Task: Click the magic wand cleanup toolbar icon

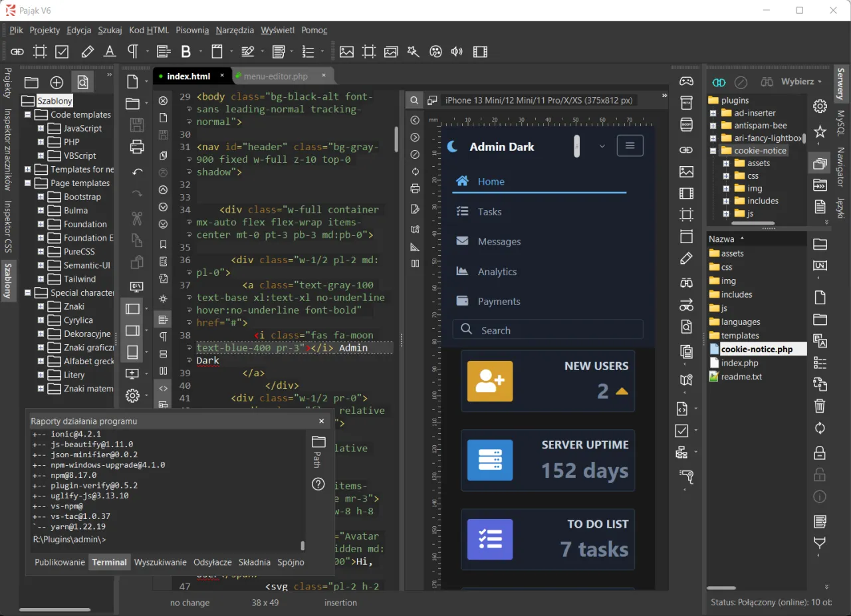Action: click(x=413, y=51)
